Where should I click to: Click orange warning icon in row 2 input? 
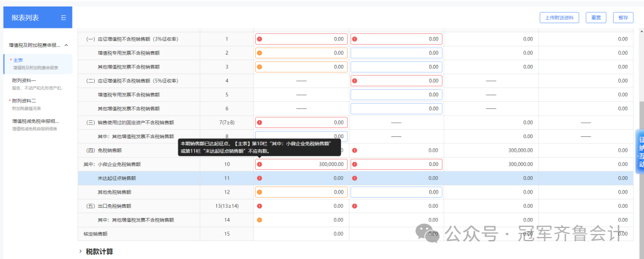(259, 53)
